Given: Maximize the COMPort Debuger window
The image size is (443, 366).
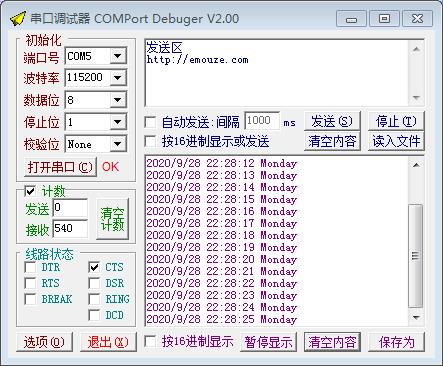Looking at the screenshot, I should point(384,19).
